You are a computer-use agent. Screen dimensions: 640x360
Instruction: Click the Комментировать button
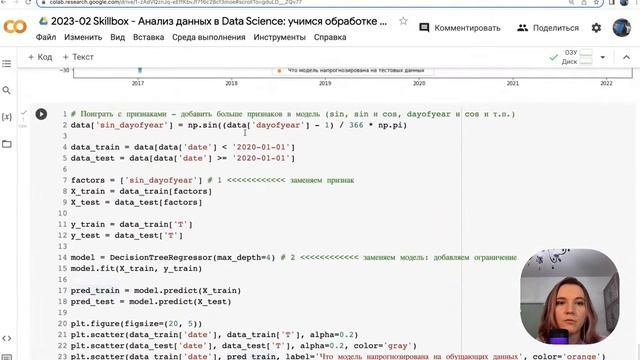click(460, 28)
